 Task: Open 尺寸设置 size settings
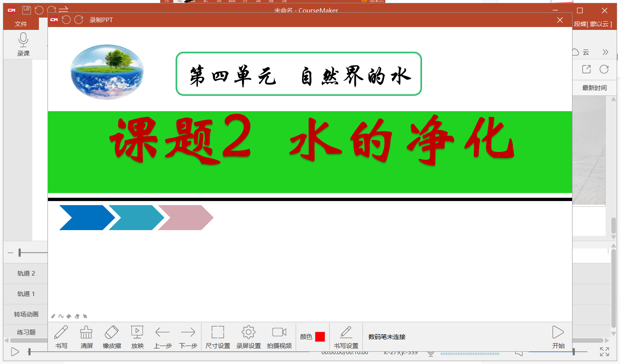pos(218,337)
